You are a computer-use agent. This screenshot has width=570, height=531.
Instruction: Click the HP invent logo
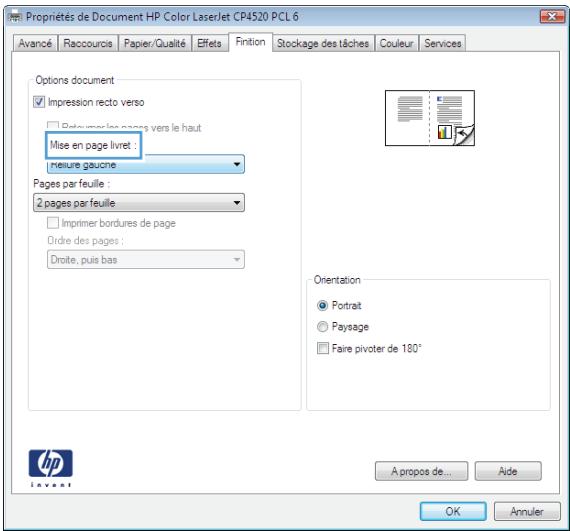(51, 467)
